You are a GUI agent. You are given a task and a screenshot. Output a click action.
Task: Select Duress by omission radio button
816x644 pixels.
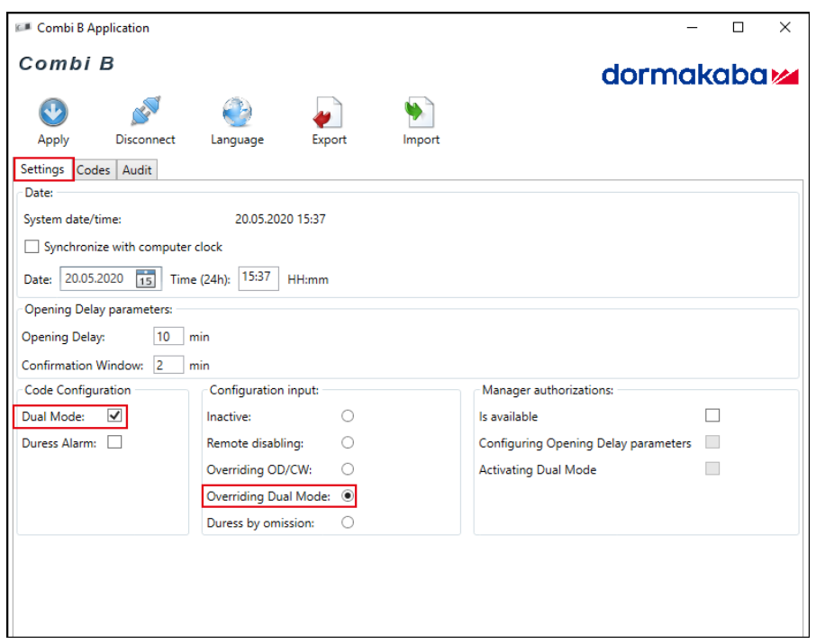point(348,522)
